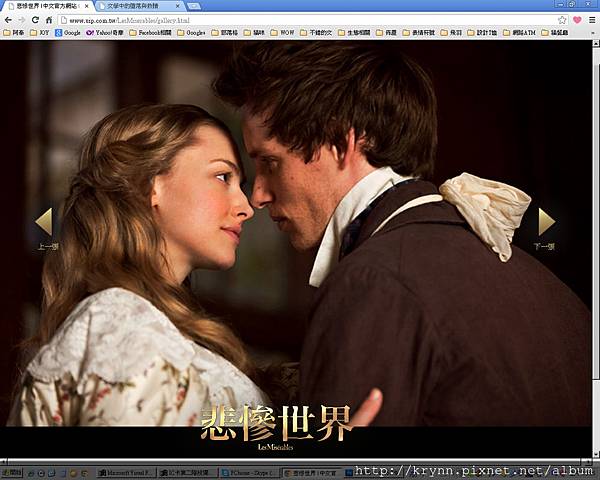Open the JOY bookmark folder
600x480 pixels.
coord(40,33)
